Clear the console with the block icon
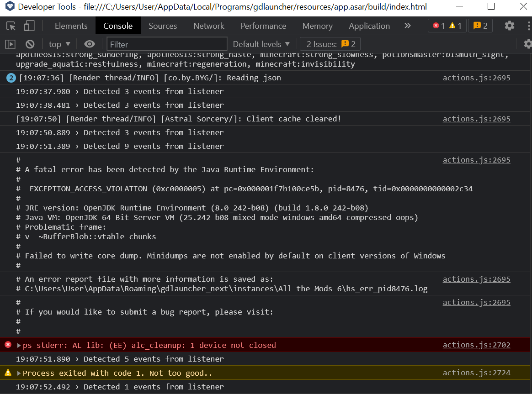The width and height of the screenshot is (532, 394). (x=30, y=44)
